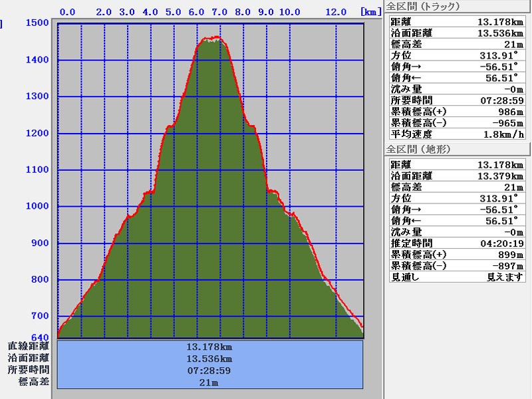Click the 1000 label on the elevation axis

[37, 206]
